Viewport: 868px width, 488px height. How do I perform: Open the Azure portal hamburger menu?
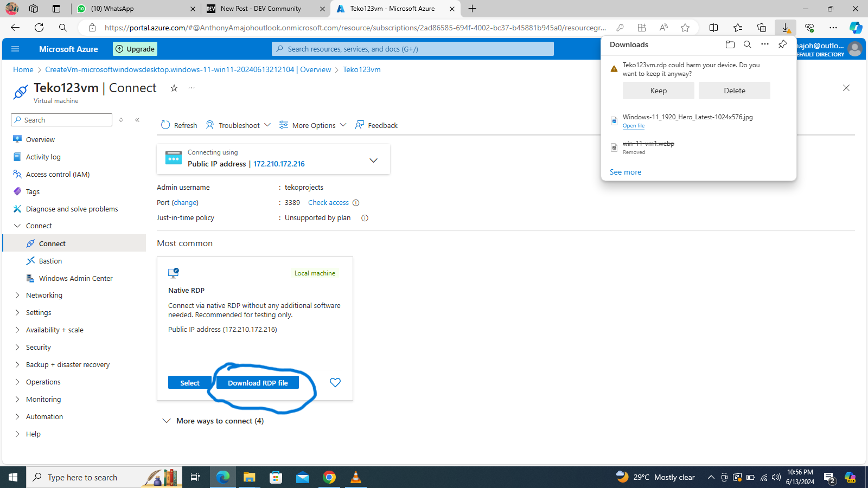(15, 49)
